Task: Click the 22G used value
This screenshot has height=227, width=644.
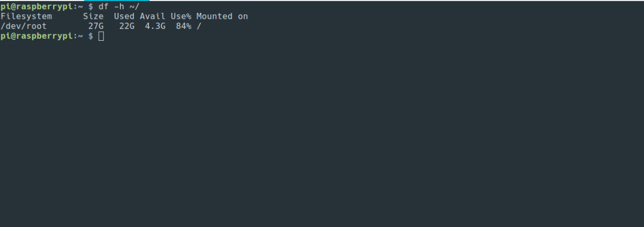Action: point(127,26)
